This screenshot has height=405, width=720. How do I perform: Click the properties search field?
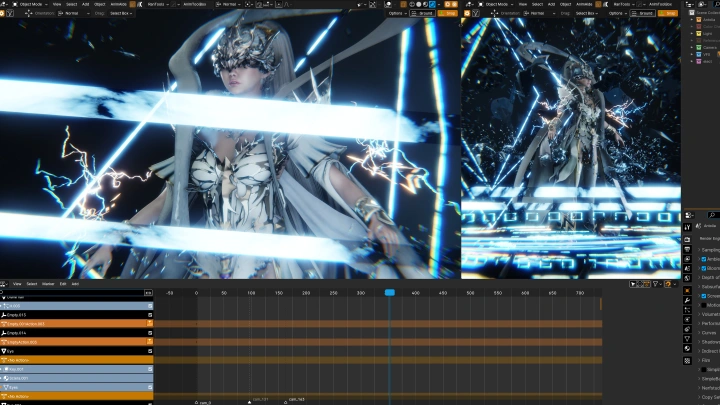tap(714, 215)
